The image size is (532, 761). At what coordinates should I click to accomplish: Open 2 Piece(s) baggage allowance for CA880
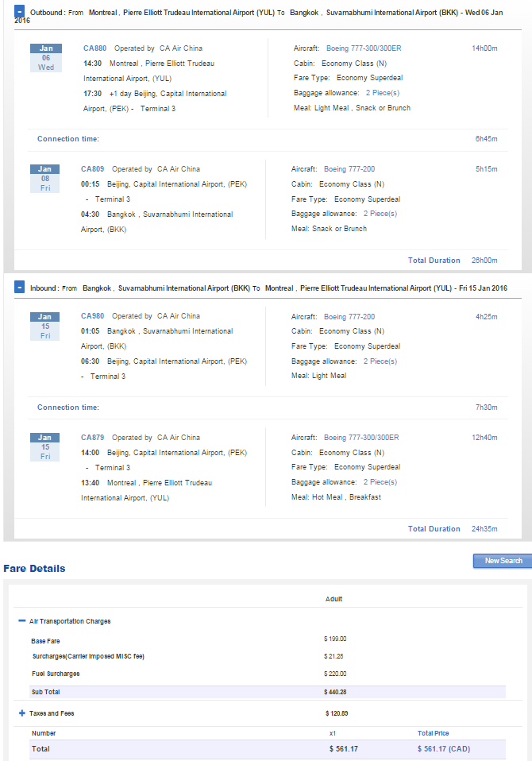[x=383, y=93]
